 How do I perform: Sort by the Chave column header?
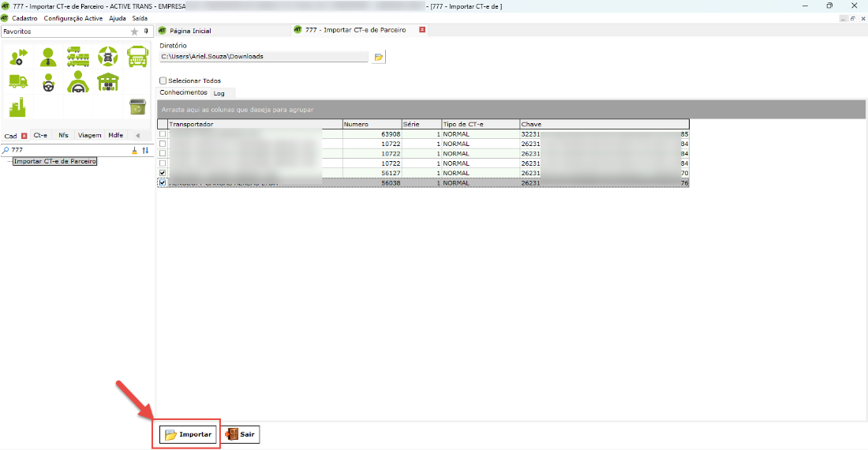[604, 124]
